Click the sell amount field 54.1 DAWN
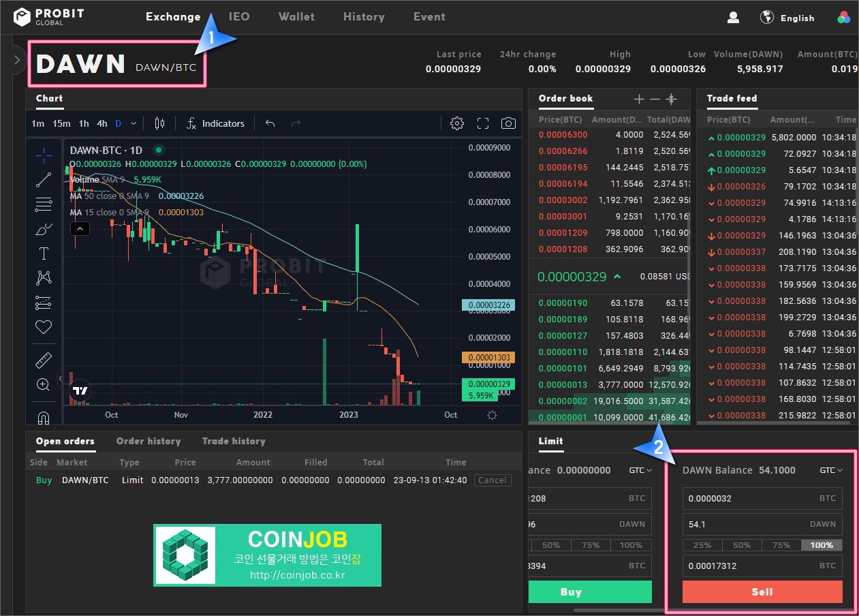This screenshot has width=859, height=616. click(x=762, y=524)
